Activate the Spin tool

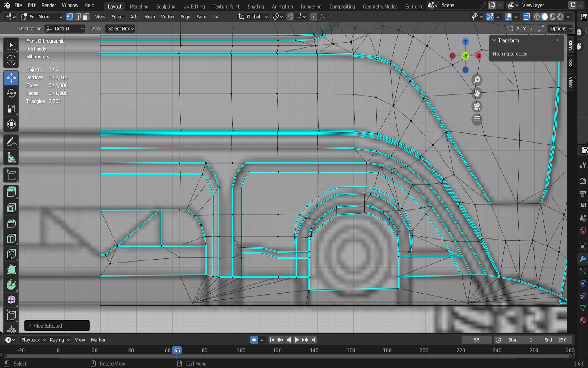[11, 285]
